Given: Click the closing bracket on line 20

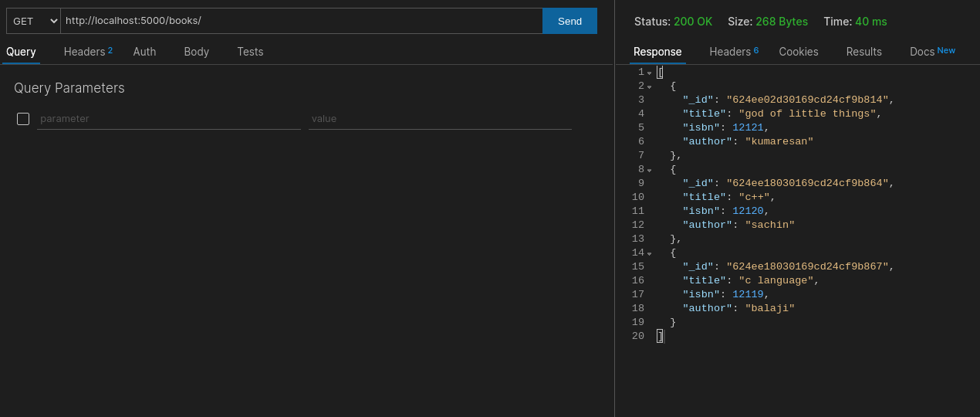Looking at the screenshot, I should [660, 336].
